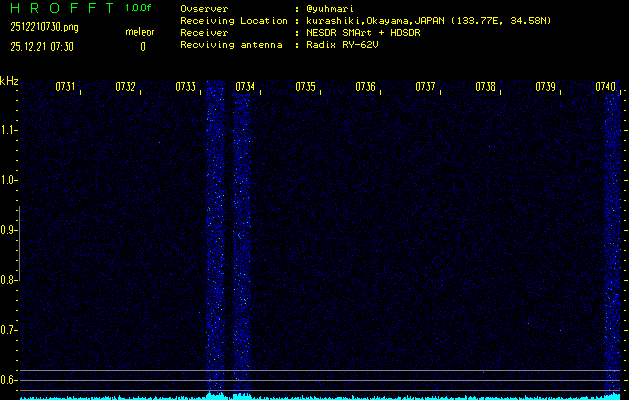Image resolution: width=629 pixels, height=400 pixels.
Task: Select the 0734 time marker
Action: click(x=245, y=87)
